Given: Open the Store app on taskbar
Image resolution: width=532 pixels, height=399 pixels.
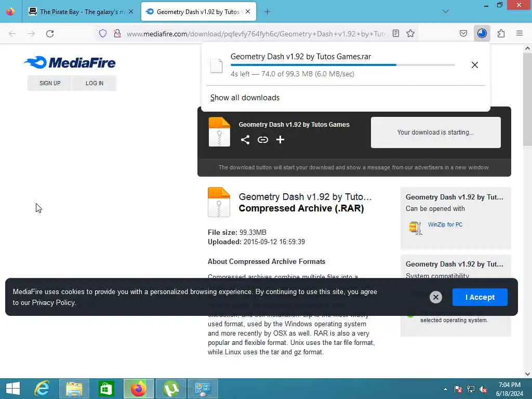Looking at the screenshot, I should (106, 389).
